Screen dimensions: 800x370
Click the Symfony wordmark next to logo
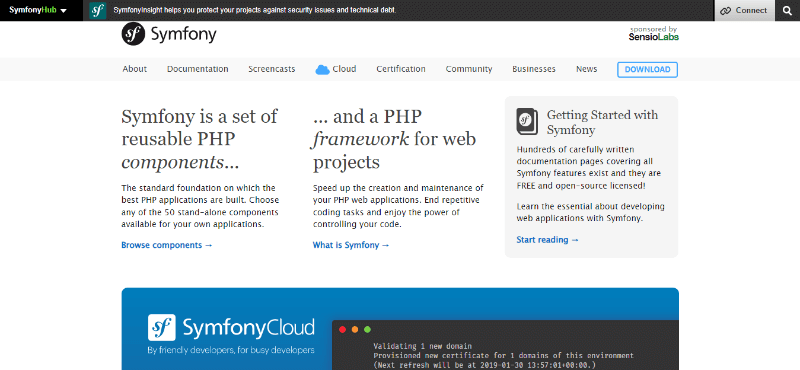[x=183, y=34]
